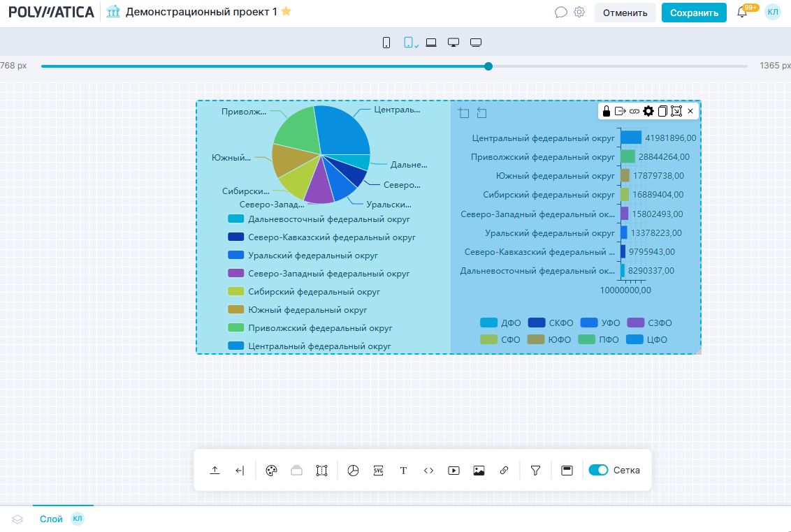Add a chart widget via pie icon
791x532 pixels.
[x=353, y=471]
